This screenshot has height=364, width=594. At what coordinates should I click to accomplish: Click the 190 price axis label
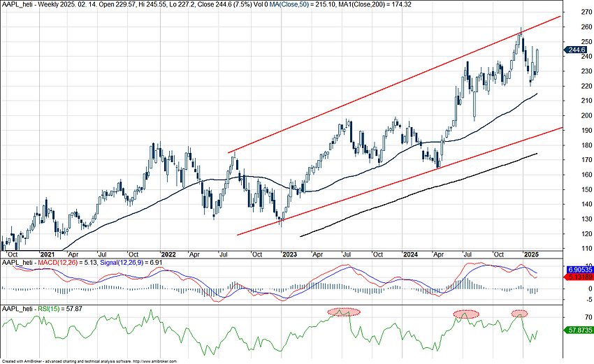(x=586, y=130)
